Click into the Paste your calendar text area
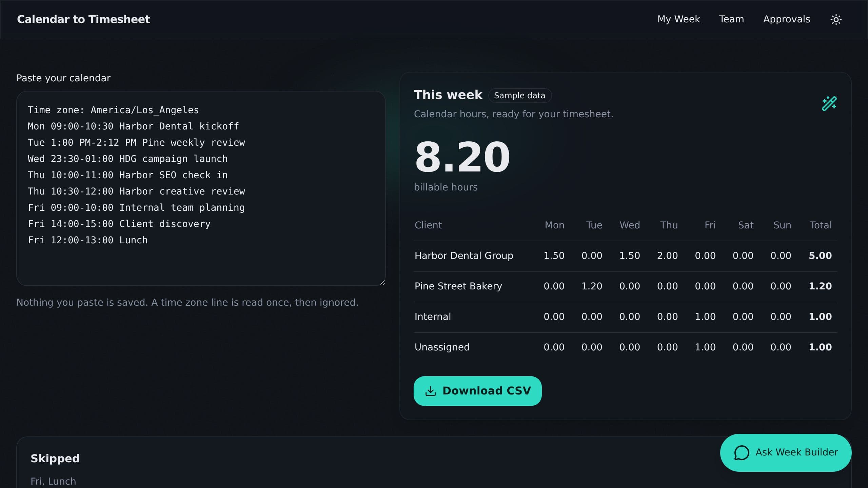Image resolution: width=868 pixels, height=488 pixels. (201, 188)
